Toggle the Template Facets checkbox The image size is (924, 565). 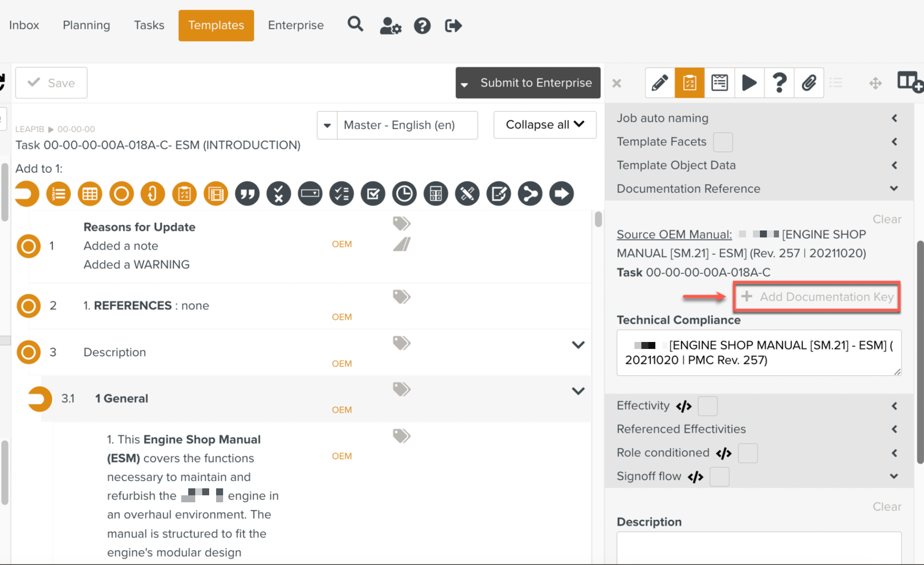tap(723, 142)
